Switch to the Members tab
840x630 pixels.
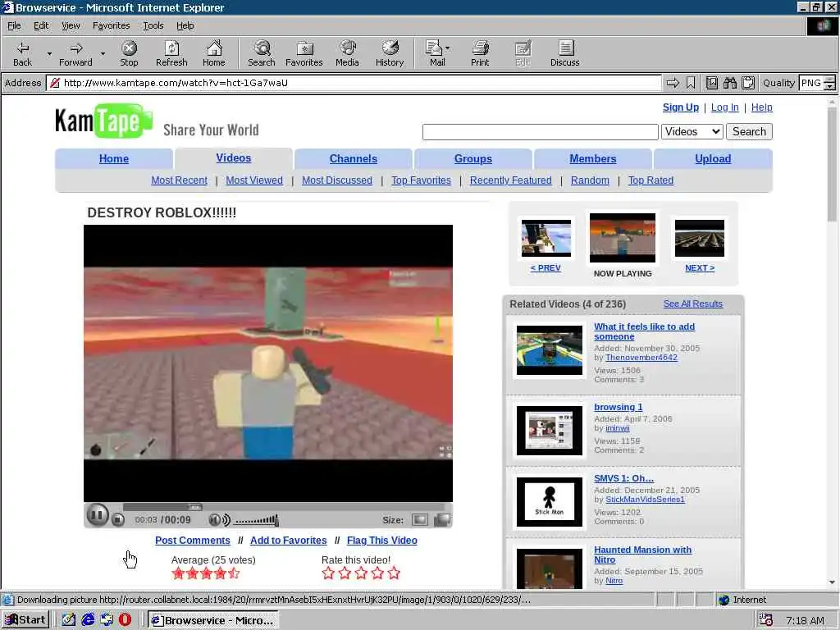point(592,158)
